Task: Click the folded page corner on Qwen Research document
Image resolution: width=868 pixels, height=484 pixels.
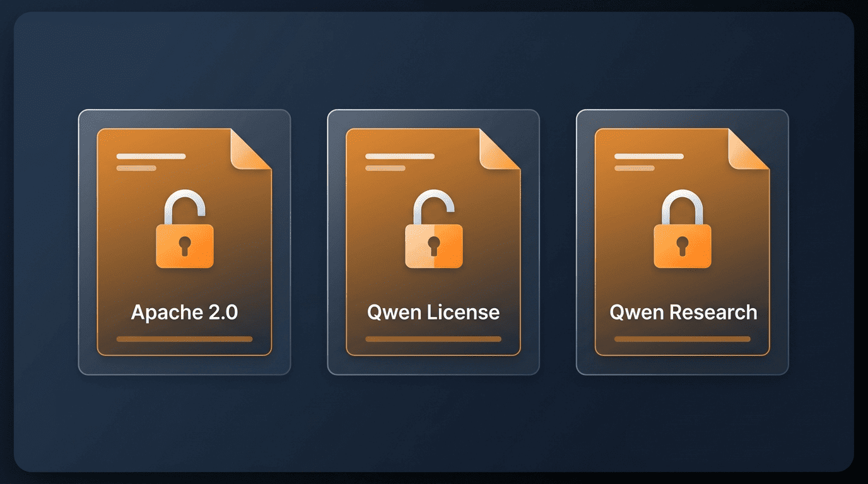Action: pos(748,149)
